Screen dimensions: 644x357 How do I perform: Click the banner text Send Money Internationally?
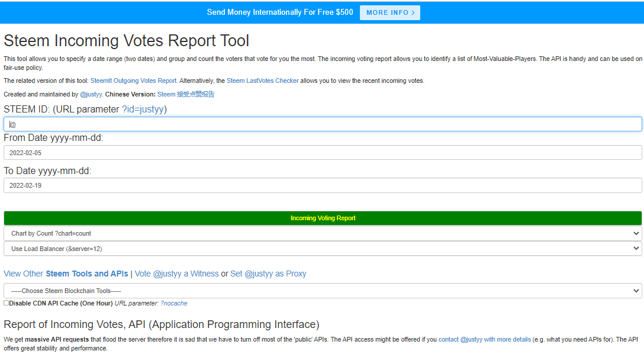click(x=280, y=12)
